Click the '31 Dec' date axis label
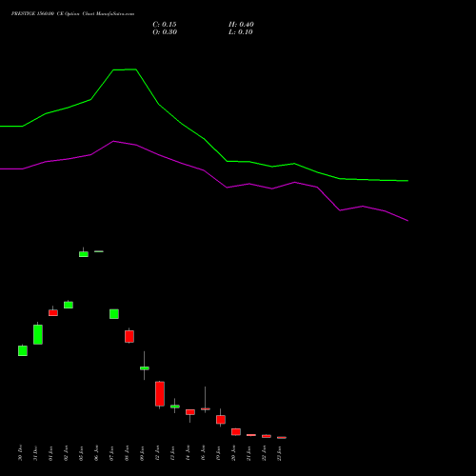Screen dimensions: 476x476 pos(35,453)
